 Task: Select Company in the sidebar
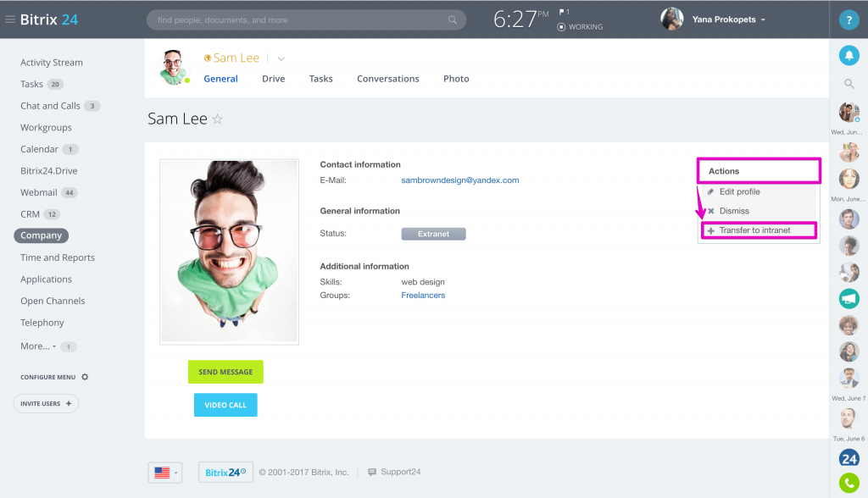pyautogui.click(x=41, y=235)
